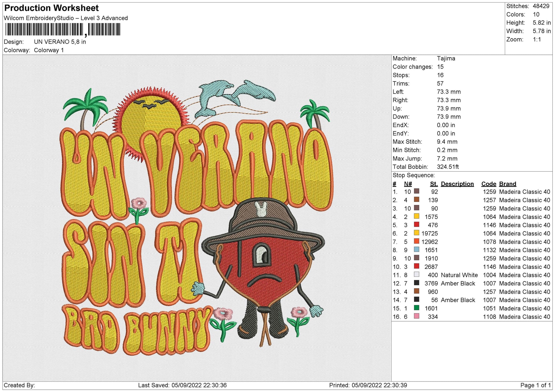Click the 'Natural White' row in stop 11

[x=471, y=275]
